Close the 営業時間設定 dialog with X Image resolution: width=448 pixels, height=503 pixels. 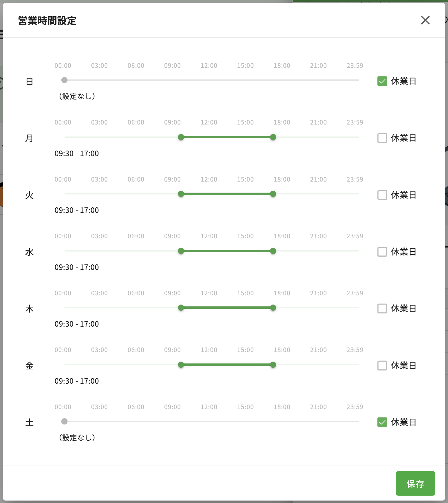click(x=425, y=20)
